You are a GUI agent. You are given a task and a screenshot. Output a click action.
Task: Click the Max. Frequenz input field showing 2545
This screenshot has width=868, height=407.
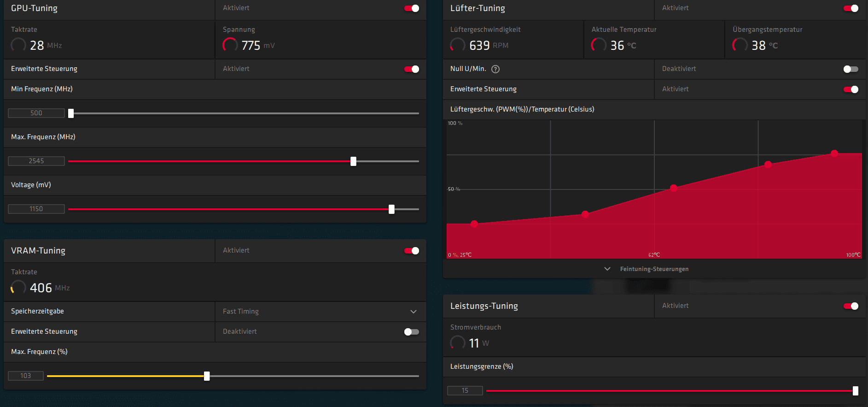pos(36,161)
